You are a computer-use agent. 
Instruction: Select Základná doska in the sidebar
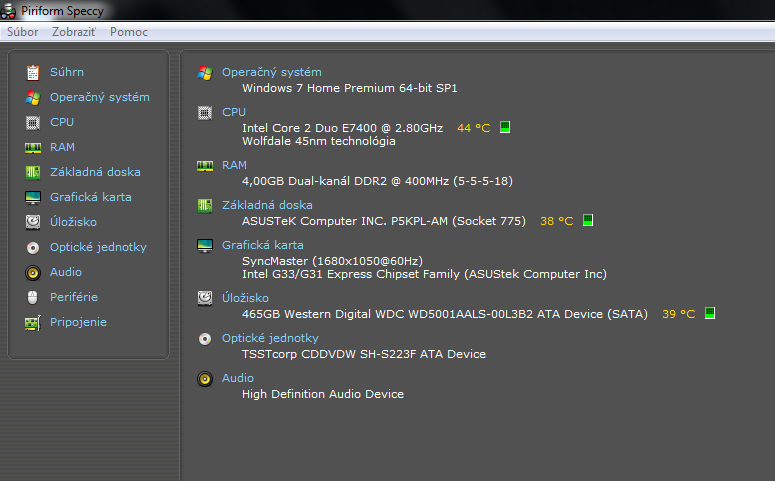coord(95,172)
